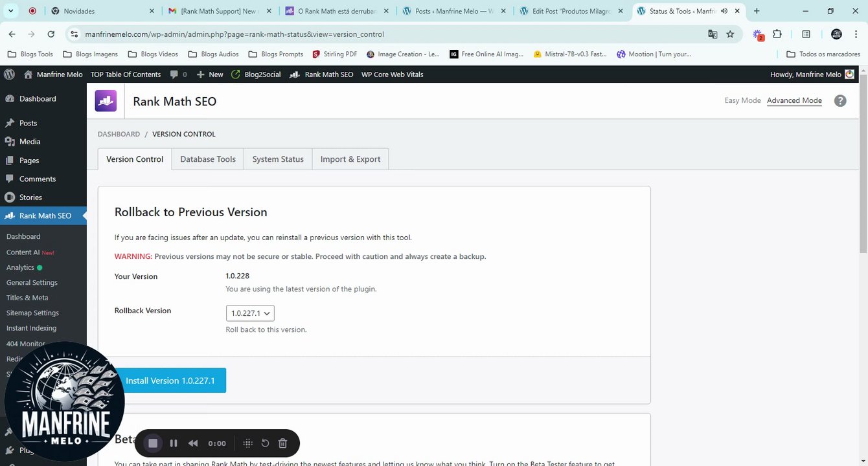
Task: Open the browser side panel icon
Action: click(806, 34)
